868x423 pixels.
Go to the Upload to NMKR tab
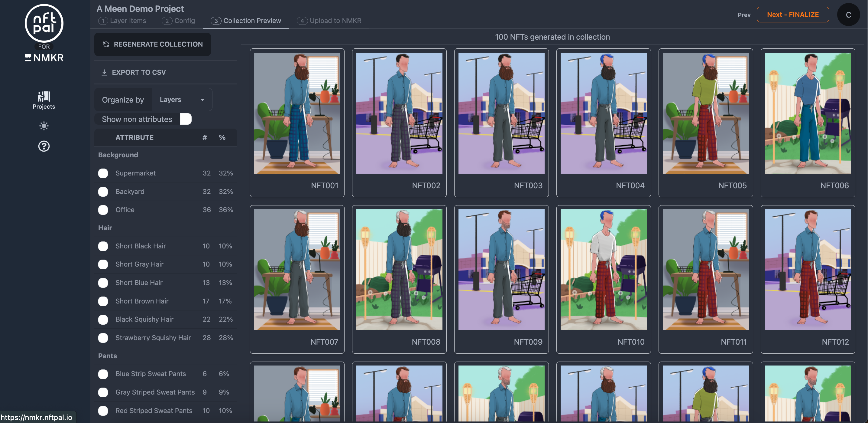coord(329,21)
